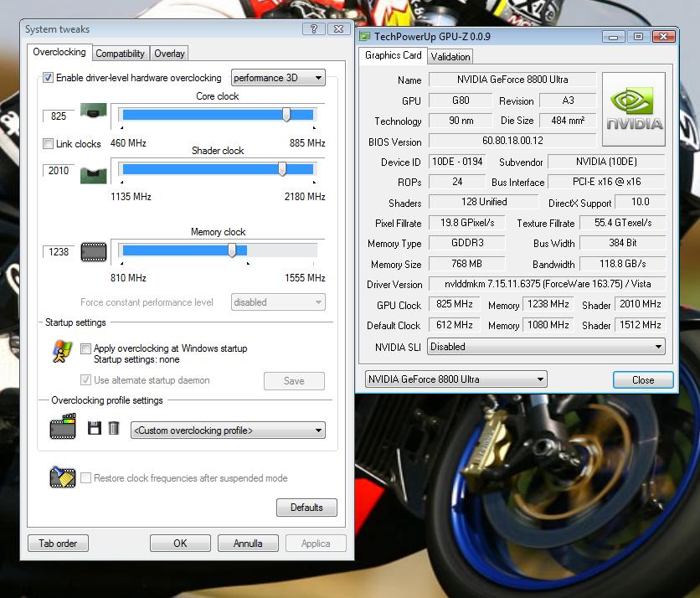Click the Windows startup settings icon
Screen dimensions: 700x598
pyautogui.click(x=62, y=352)
